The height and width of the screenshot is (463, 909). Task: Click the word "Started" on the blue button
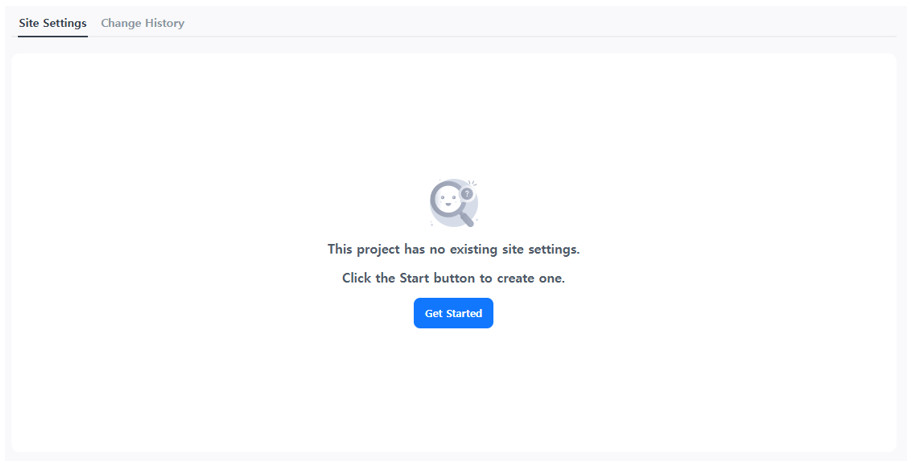pyautogui.click(x=464, y=313)
